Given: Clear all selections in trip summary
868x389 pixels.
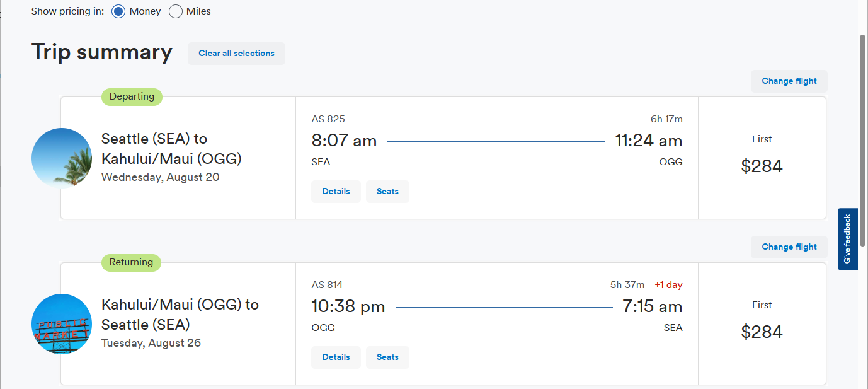Looking at the screenshot, I should coord(236,54).
